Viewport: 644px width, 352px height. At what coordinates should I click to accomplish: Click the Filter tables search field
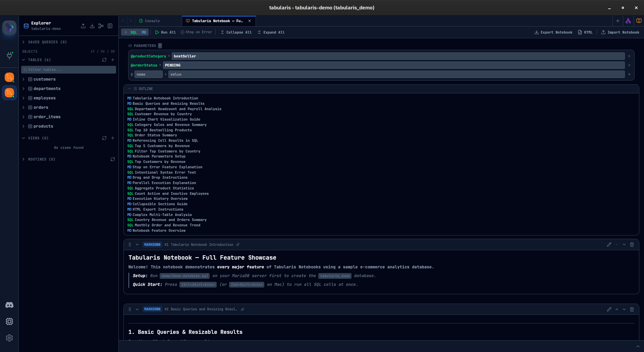coord(68,70)
